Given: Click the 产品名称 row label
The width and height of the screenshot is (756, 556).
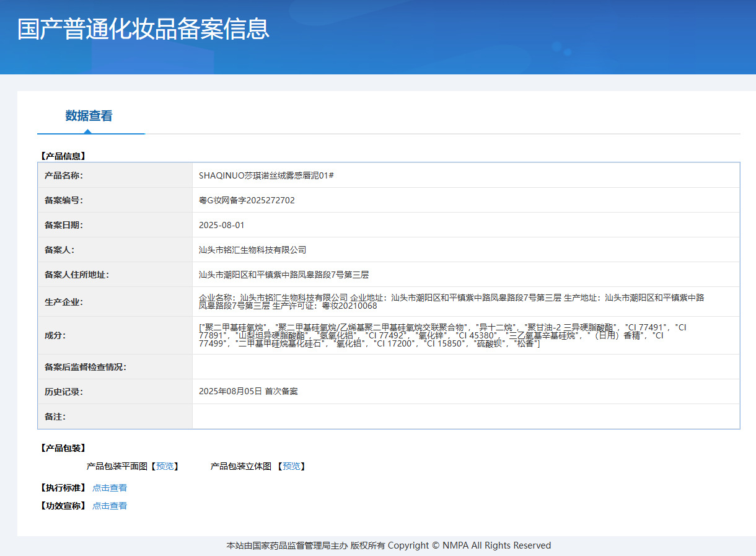Looking at the screenshot, I should point(64,175).
